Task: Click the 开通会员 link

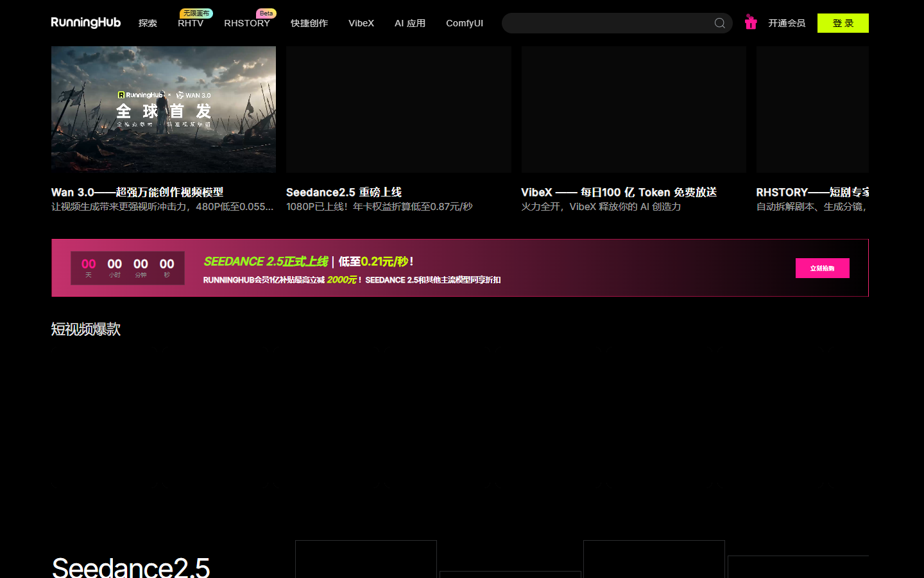Action: pyautogui.click(x=787, y=23)
